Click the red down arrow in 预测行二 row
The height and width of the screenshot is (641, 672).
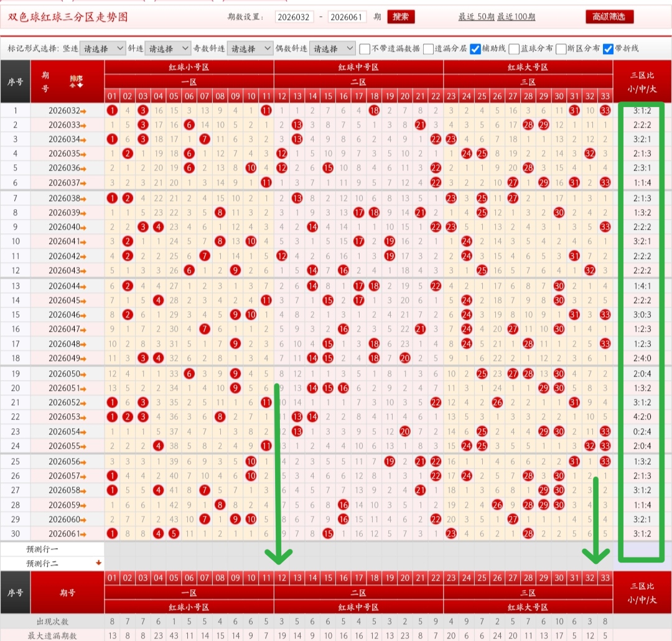pyautogui.click(x=98, y=563)
